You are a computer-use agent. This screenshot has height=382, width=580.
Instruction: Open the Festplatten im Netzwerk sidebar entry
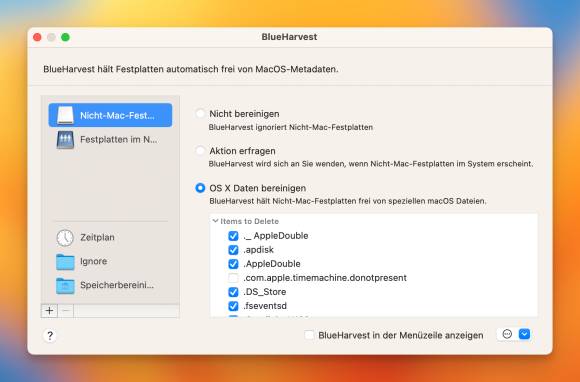click(x=110, y=139)
